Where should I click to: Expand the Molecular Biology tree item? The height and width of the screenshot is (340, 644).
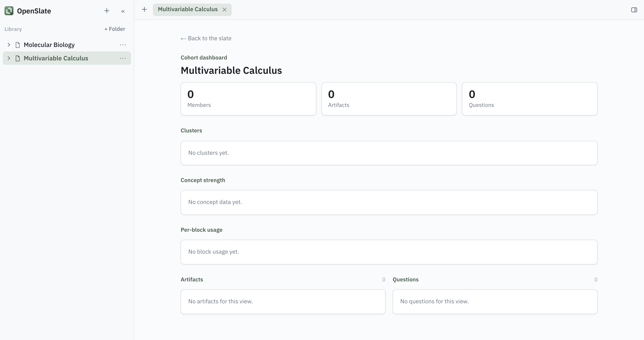(x=9, y=45)
